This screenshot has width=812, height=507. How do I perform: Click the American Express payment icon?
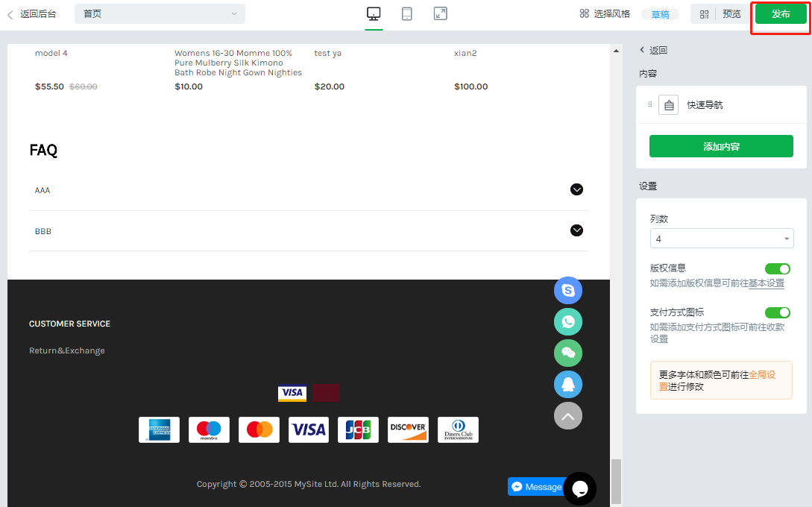[159, 430]
